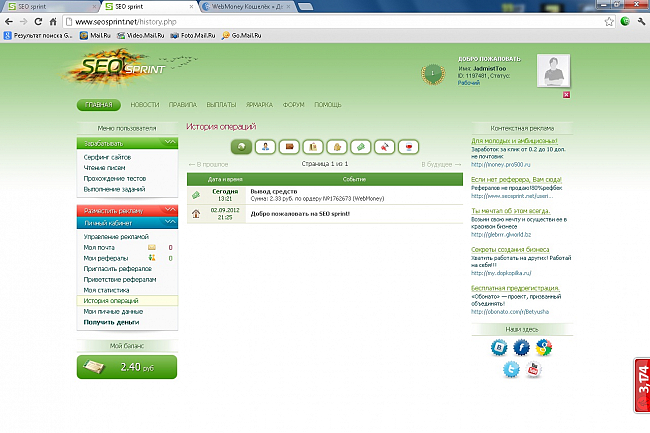Filter history by the red pushpin icon

385,147
